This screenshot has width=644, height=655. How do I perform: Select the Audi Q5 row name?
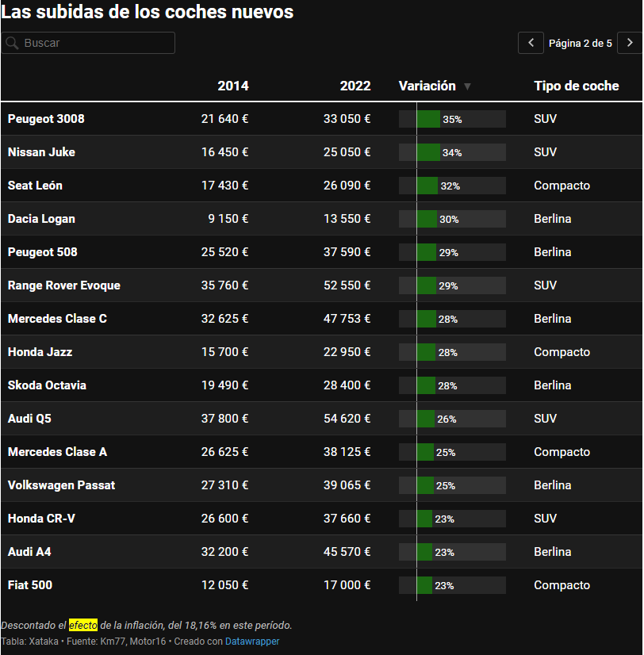pos(29,419)
